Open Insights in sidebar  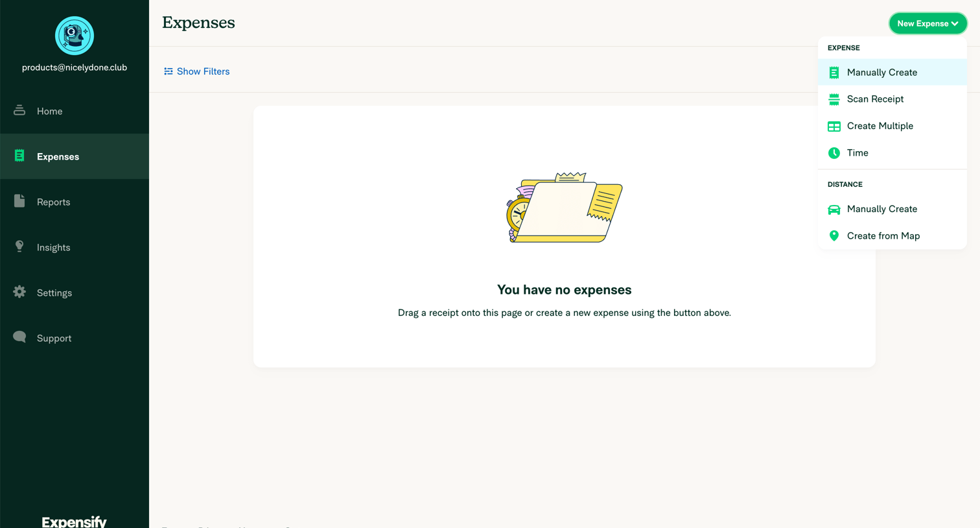pyautogui.click(x=75, y=247)
